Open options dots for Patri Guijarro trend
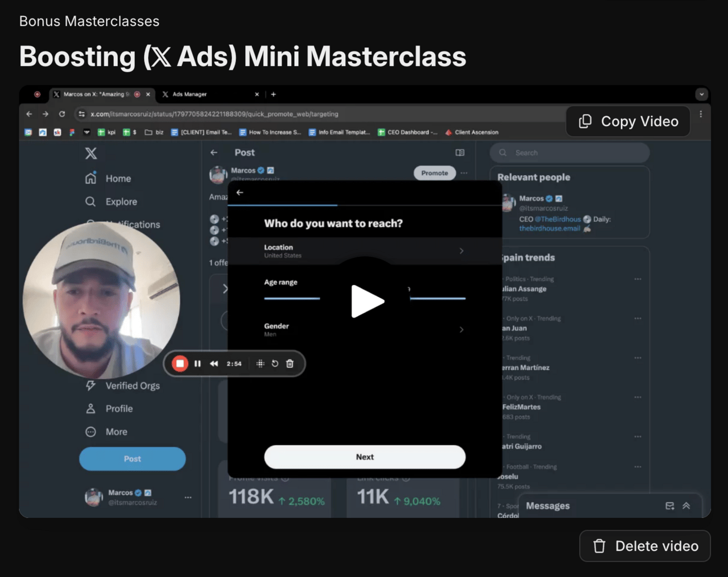728x577 pixels. tap(638, 437)
